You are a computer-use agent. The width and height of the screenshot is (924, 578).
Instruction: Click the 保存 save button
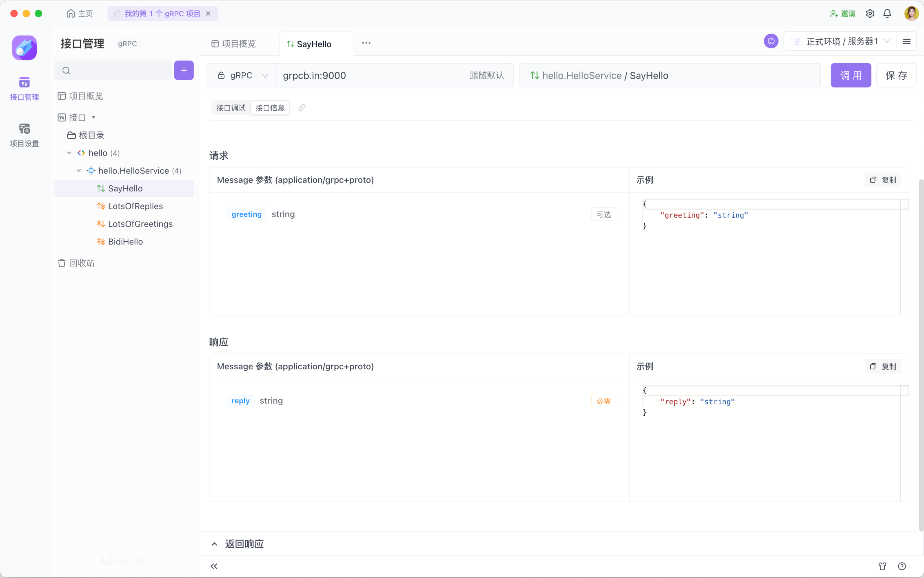tap(896, 75)
